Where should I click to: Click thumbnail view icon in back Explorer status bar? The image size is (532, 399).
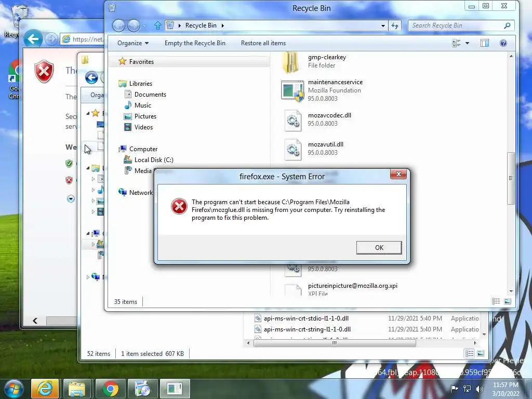(481, 353)
